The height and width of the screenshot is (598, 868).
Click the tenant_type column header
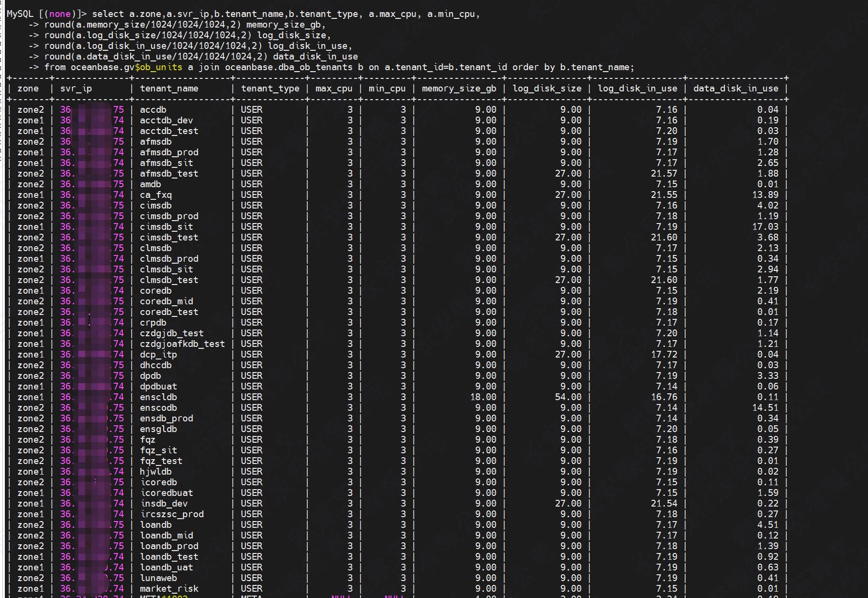click(x=270, y=89)
